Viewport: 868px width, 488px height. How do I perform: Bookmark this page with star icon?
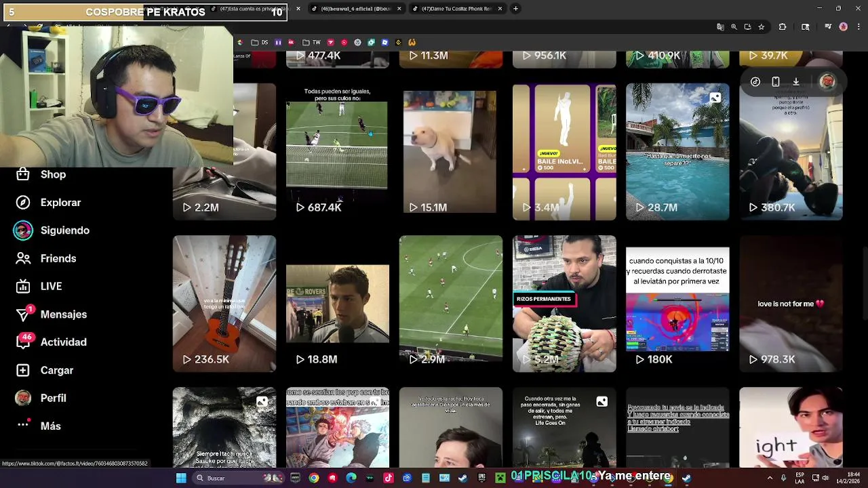tap(762, 27)
